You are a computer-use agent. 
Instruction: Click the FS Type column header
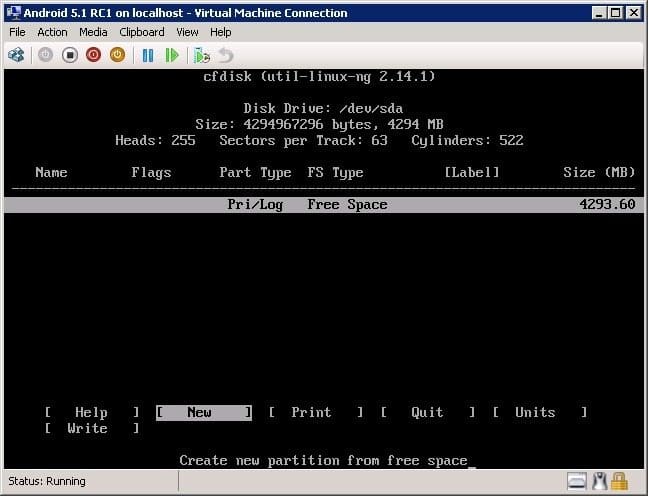pyautogui.click(x=335, y=172)
